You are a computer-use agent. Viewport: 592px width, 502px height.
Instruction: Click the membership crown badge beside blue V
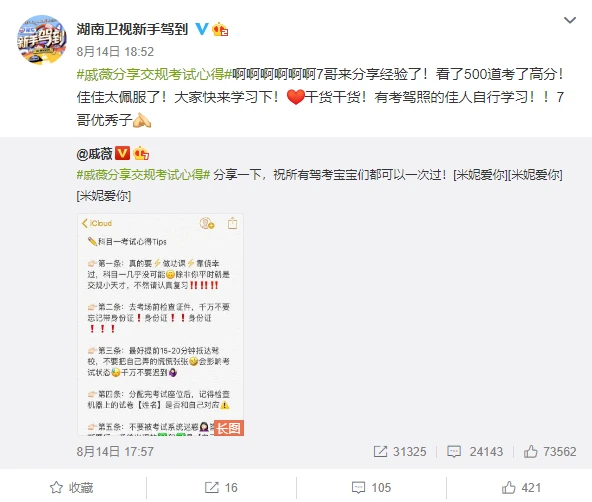click(x=220, y=29)
